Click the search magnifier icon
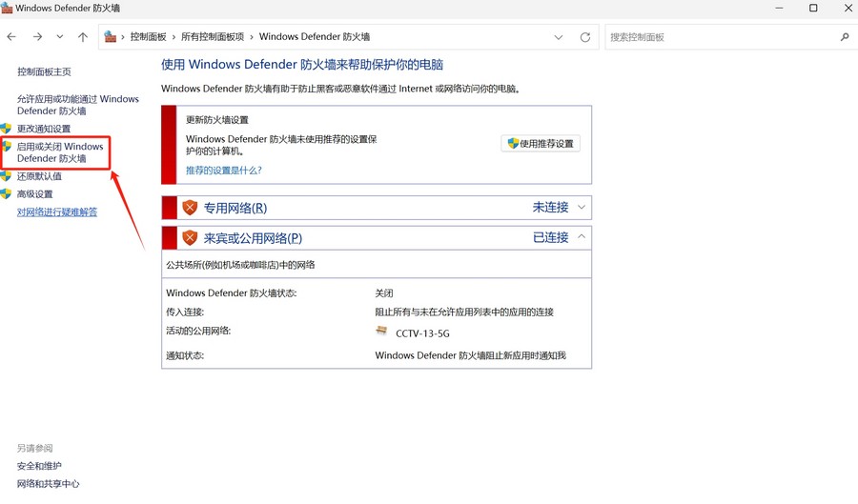This screenshot has width=858, height=504. click(x=845, y=37)
